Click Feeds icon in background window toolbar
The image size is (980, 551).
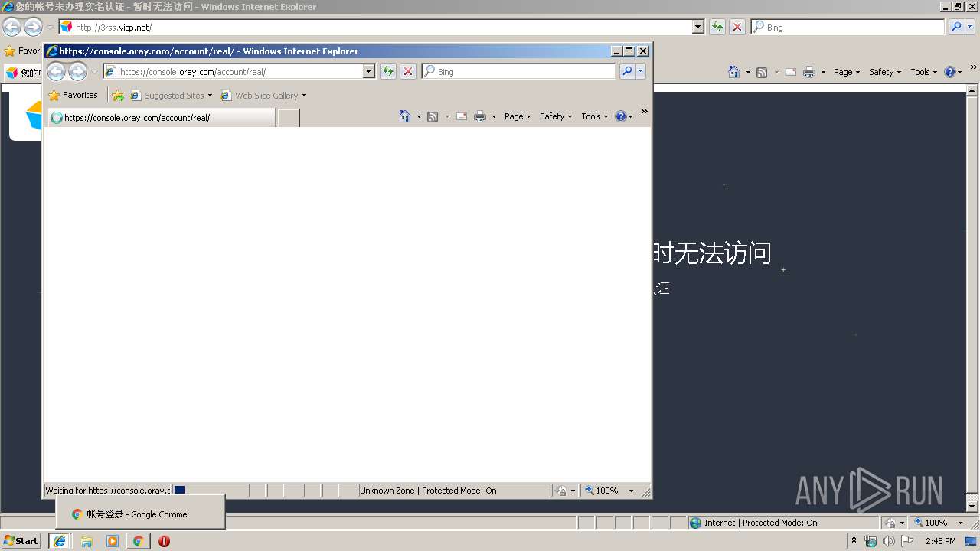(x=762, y=72)
